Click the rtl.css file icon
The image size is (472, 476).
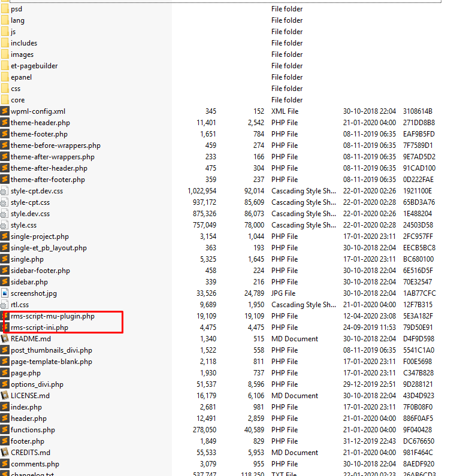pyautogui.click(x=4, y=305)
